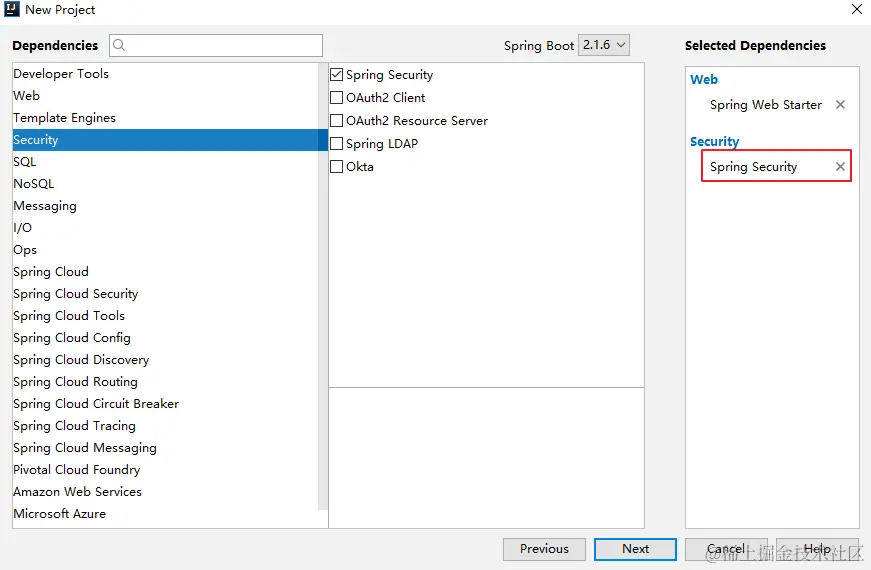
Task: Select the Spring Cloud category
Action: pyautogui.click(x=166, y=272)
